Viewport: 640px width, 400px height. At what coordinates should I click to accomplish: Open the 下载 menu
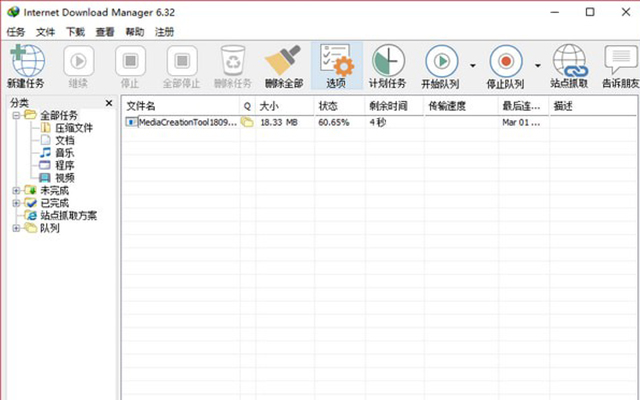(76, 32)
